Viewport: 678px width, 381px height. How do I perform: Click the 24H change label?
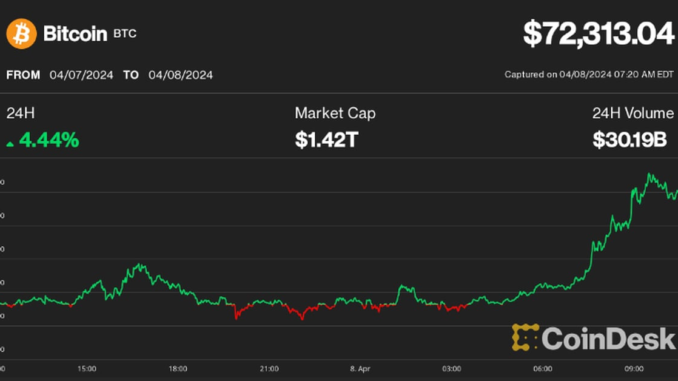[x=20, y=113]
